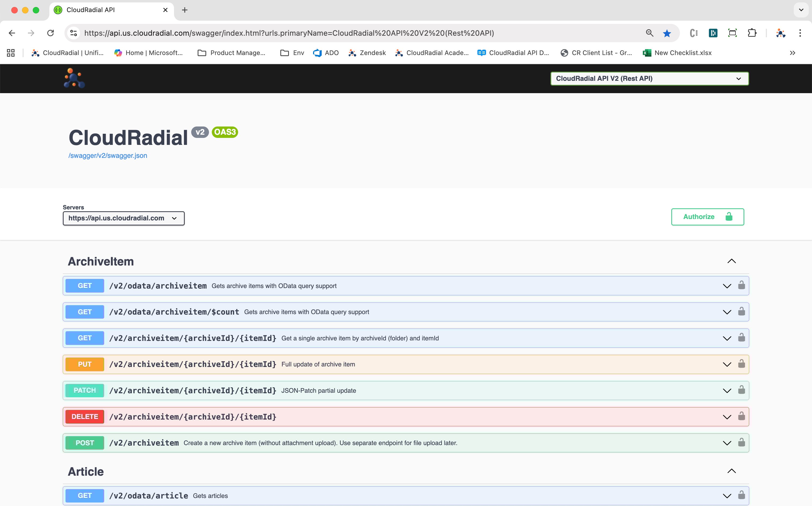Open the API definition selector dropdown

tap(649, 79)
